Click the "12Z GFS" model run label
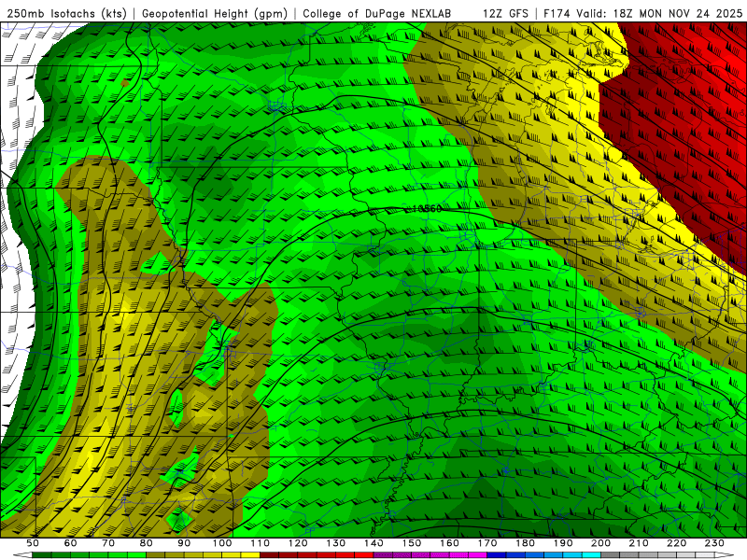This screenshot has width=747, height=560. 505,14
